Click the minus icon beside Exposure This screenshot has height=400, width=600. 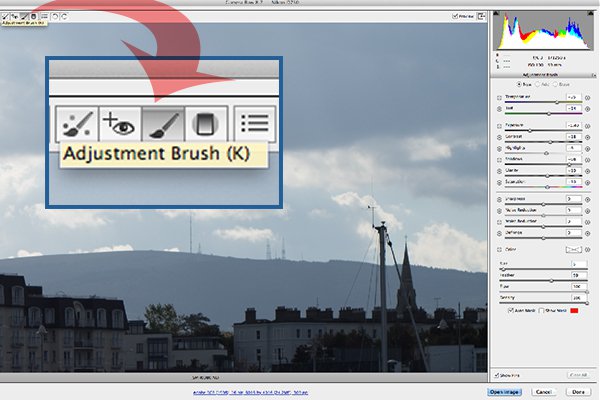pyautogui.click(x=499, y=126)
